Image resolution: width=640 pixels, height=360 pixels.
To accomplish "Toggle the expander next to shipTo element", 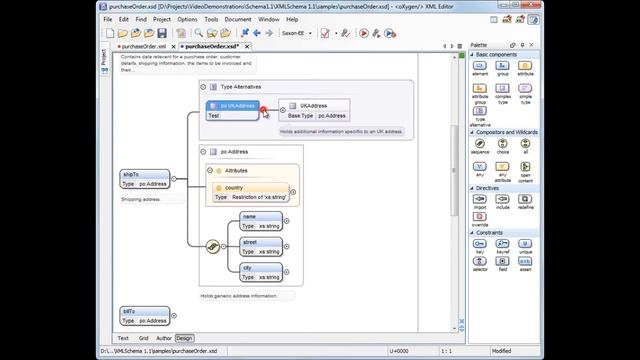I will pyautogui.click(x=174, y=179).
